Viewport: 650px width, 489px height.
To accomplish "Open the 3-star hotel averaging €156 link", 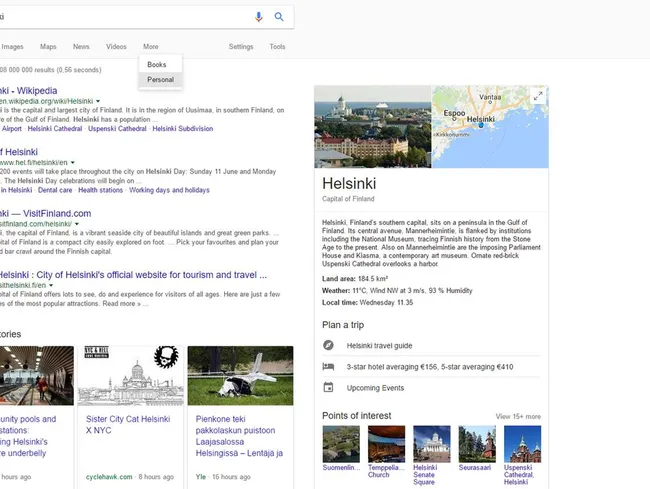I will (430, 367).
